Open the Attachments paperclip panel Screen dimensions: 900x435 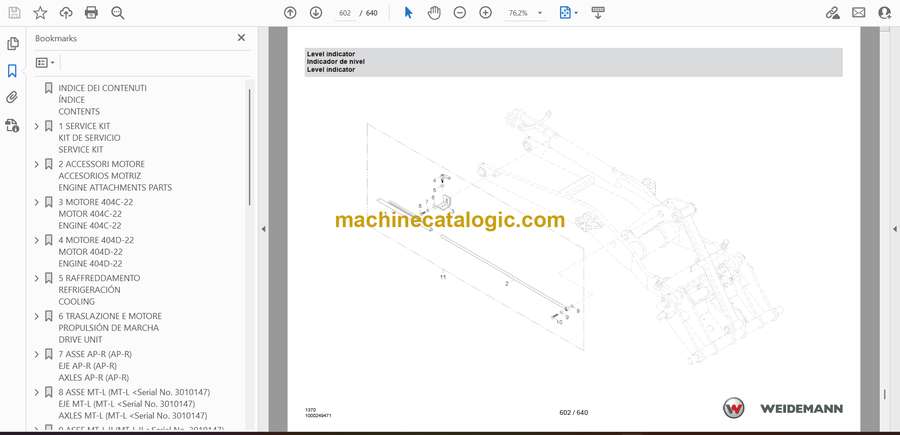(x=12, y=97)
